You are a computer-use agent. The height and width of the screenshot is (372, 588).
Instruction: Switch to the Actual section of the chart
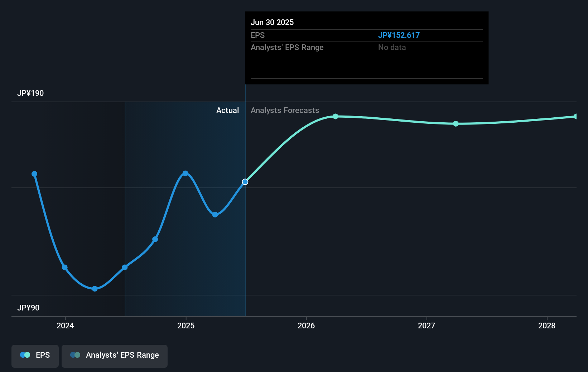pos(228,110)
